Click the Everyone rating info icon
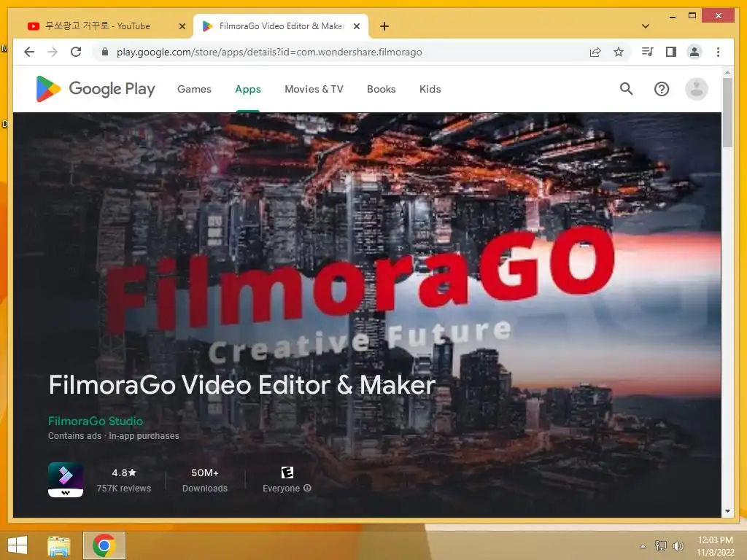The width and height of the screenshot is (747, 560). [307, 488]
